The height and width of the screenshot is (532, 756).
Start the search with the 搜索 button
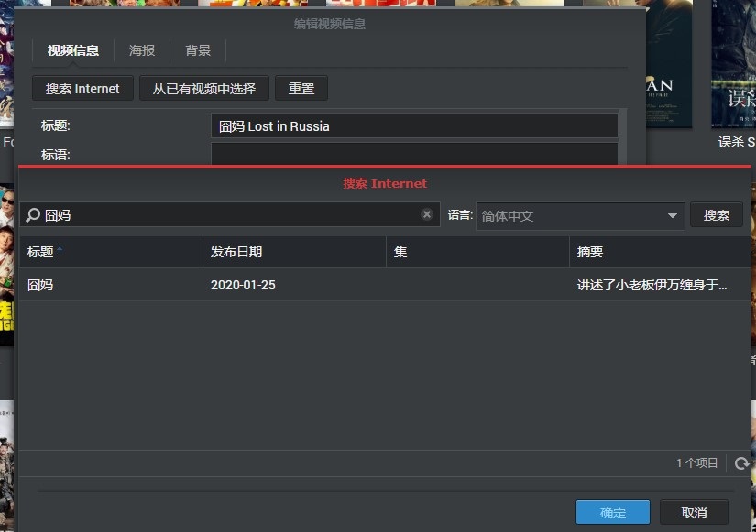(x=718, y=214)
